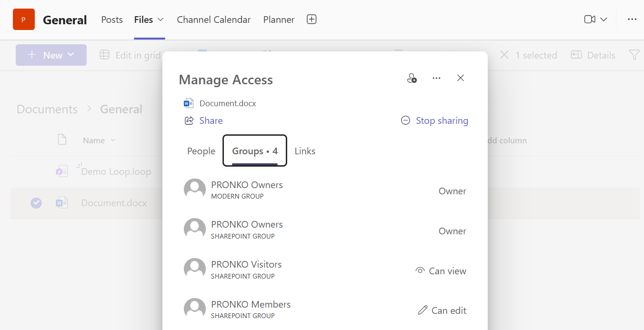Change PRONKO Visitors Can view permission
This screenshot has height=330, width=644.
(441, 271)
